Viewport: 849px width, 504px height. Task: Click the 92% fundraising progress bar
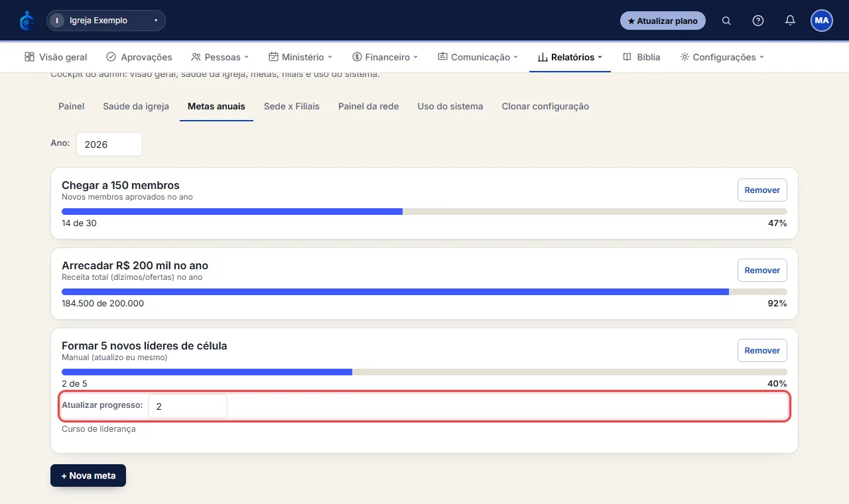[424, 292]
